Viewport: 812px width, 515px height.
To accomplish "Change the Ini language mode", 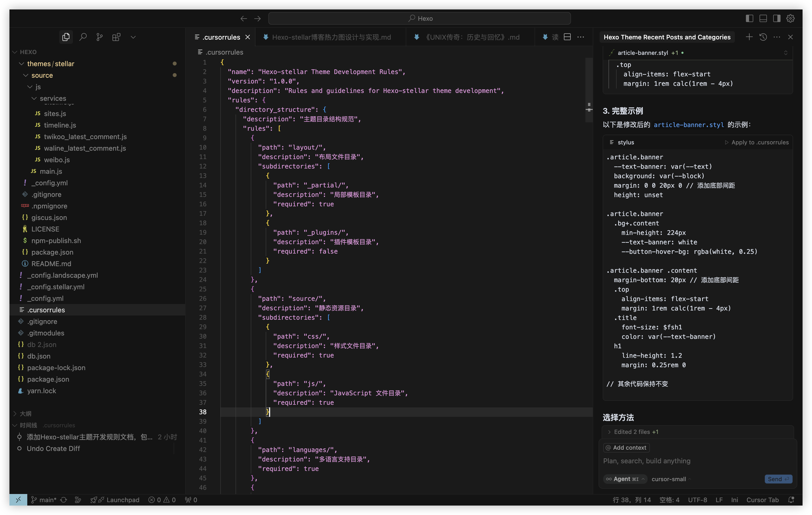I will click(x=734, y=500).
